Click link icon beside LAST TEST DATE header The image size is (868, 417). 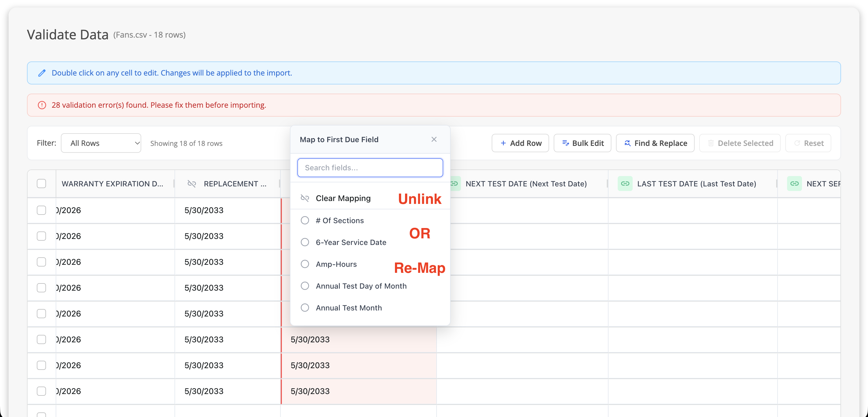click(625, 184)
